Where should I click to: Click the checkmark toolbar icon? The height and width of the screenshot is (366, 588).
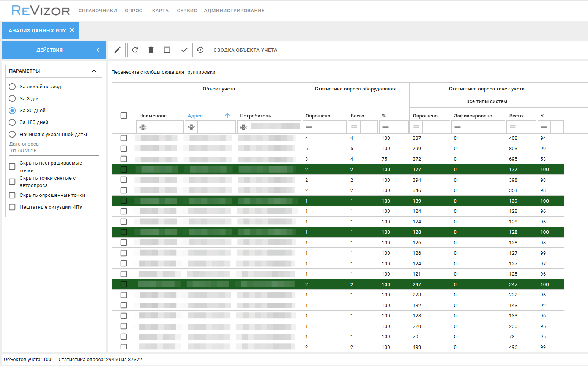[184, 50]
